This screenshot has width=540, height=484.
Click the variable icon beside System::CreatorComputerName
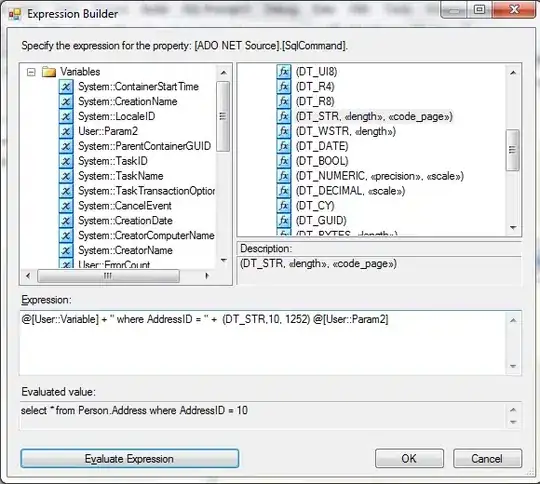pyautogui.click(x=66, y=235)
